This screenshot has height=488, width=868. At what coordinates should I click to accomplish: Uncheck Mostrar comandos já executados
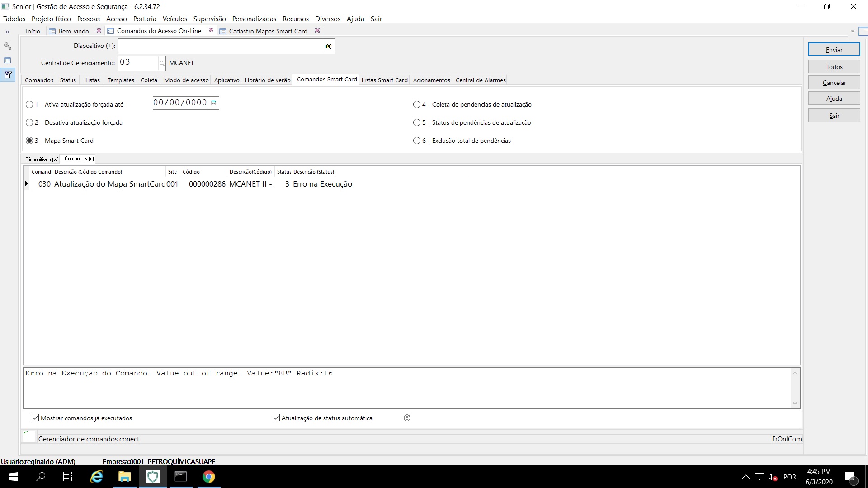coord(35,418)
